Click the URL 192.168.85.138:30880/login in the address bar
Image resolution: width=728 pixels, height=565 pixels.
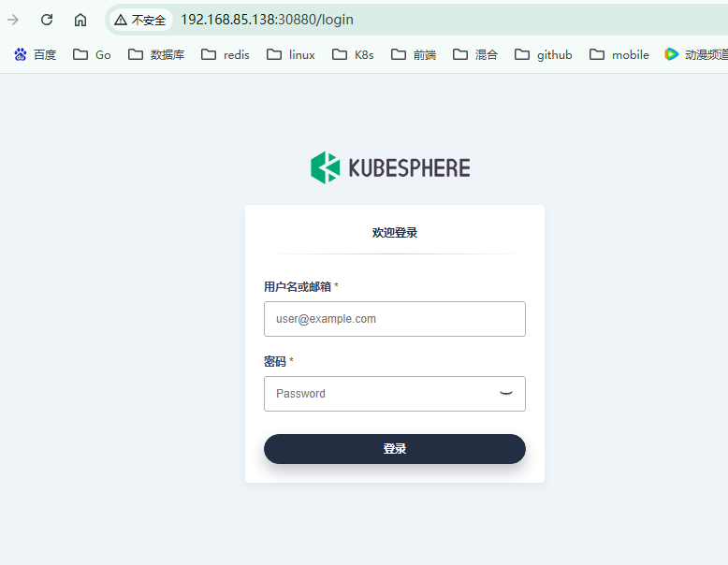267,20
